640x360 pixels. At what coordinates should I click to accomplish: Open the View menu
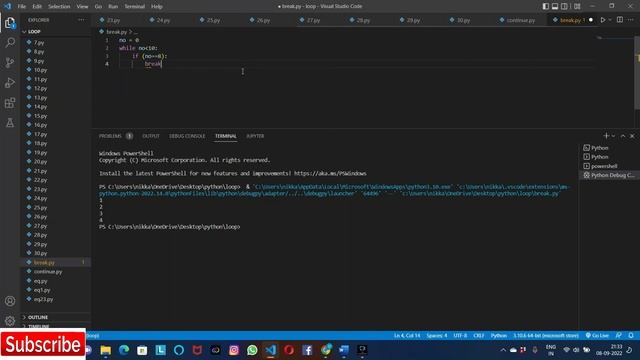(82, 7)
